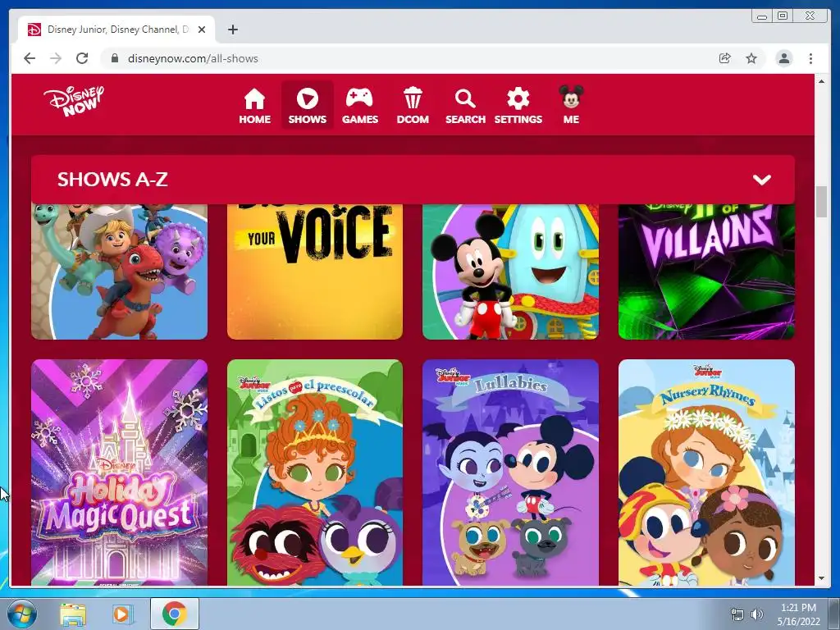Click scrollbar down arrow
This screenshot has width=840, height=630.
[822, 578]
